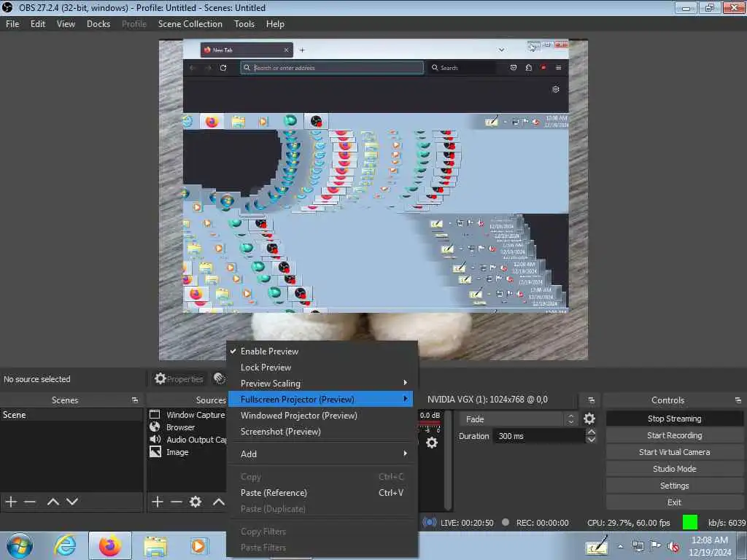
Task: Expand Fullscreen Projector (Preview) submenu
Action: pos(321,399)
